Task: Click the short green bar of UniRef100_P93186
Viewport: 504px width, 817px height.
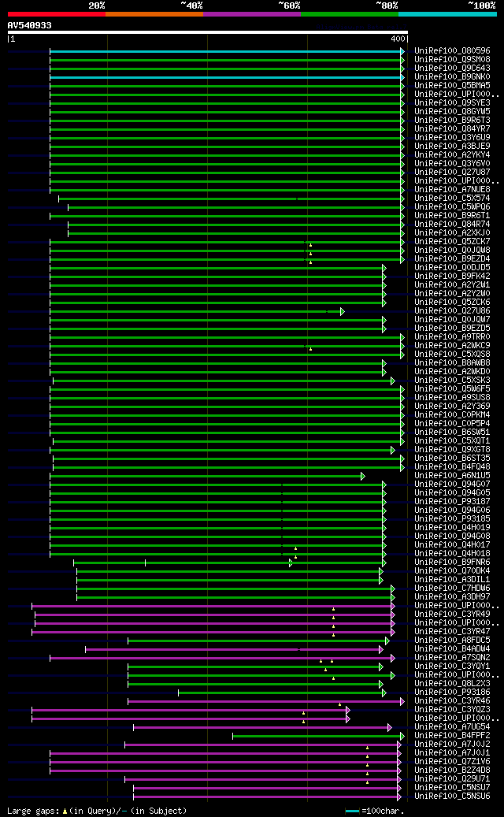Action: (282, 693)
